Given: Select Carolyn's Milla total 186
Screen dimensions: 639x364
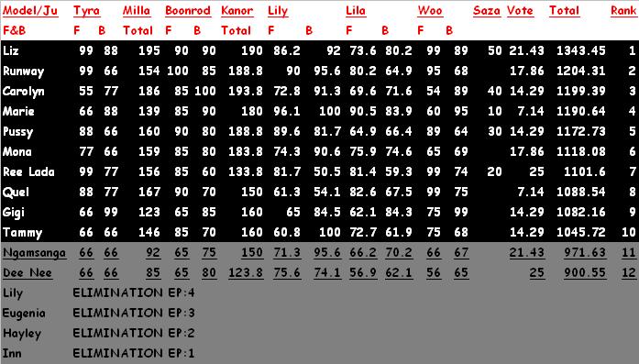Looking at the screenshot, I should pyautogui.click(x=149, y=91).
